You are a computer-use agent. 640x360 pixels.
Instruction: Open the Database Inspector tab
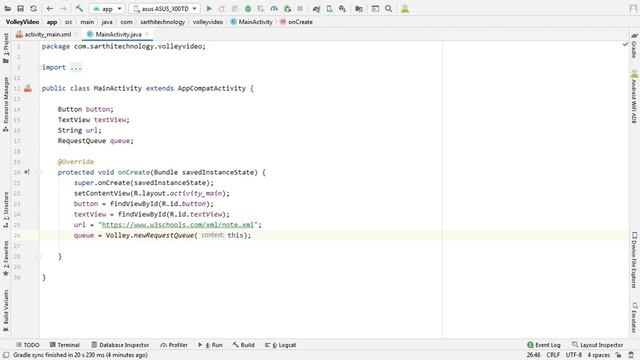120,345
